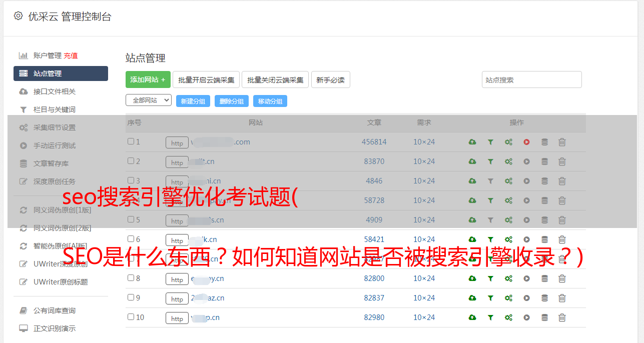Tick the checkbox for row 1

131,141
